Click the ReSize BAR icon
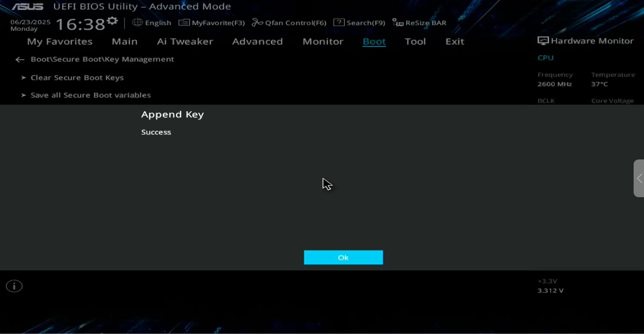Screen dimensions: 644x334 click(x=398, y=23)
